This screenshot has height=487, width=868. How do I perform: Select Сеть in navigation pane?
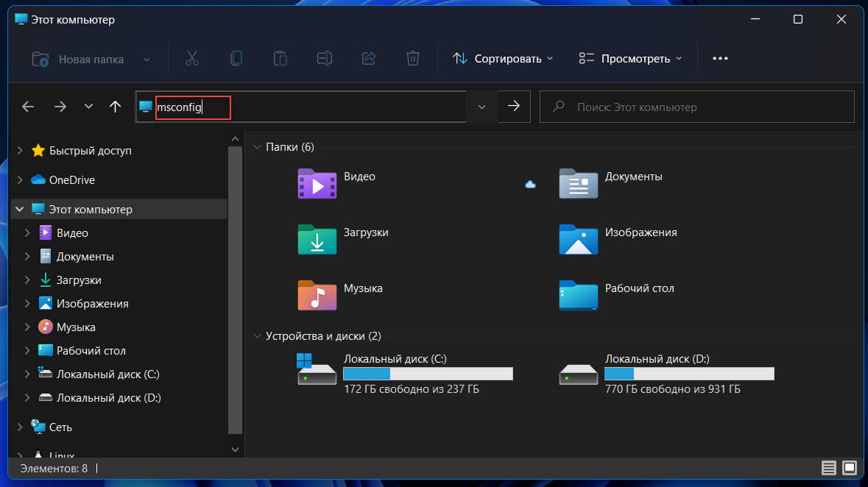pyautogui.click(x=60, y=427)
